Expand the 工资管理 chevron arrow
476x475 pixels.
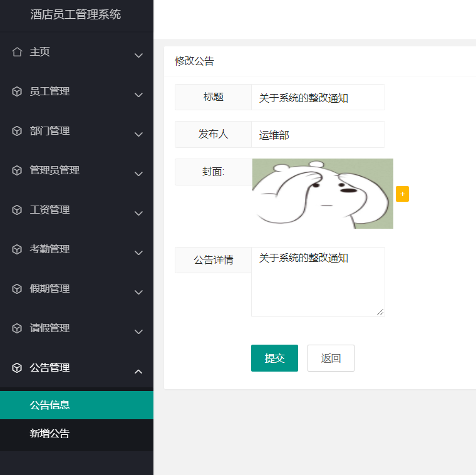point(138,213)
